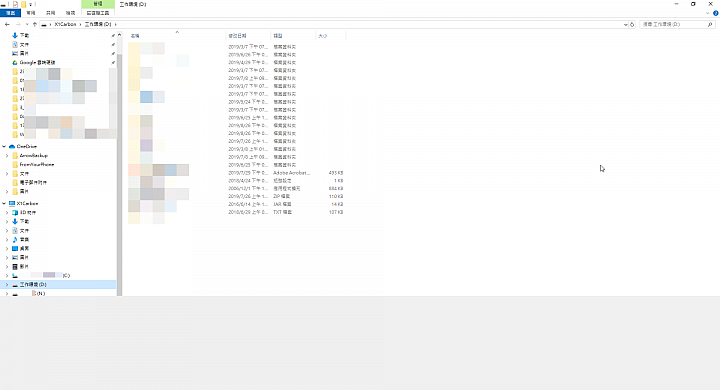This screenshot has height=390, width=720.
Task: Open the Home (常用) ribbon tab
Action: pyautogui.click(x=31, y=13)
